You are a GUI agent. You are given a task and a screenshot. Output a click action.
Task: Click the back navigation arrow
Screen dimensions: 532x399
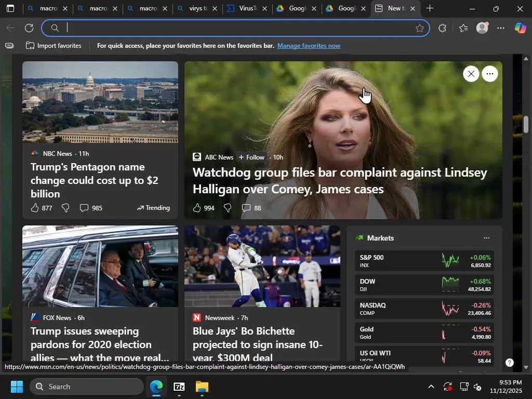(x=10, y=28)
